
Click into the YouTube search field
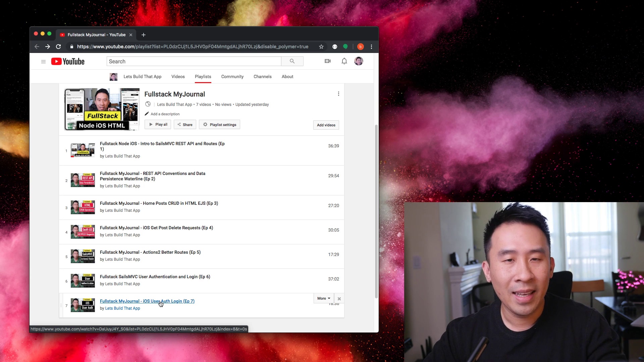click(194, 61)
